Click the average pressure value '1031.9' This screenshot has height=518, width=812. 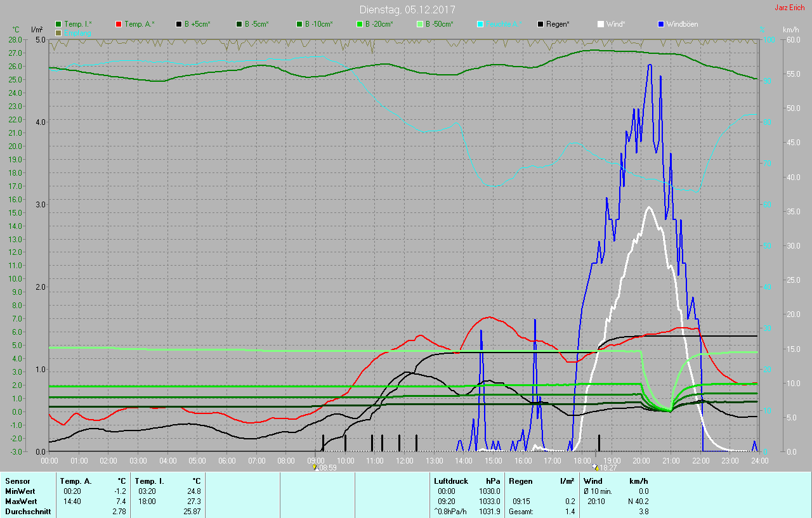[x=490, y=512]
